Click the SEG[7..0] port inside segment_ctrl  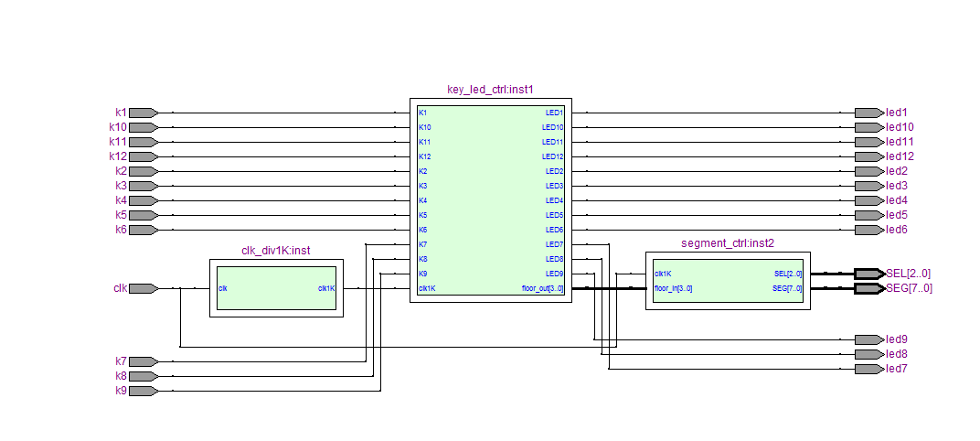coord(787,288)
